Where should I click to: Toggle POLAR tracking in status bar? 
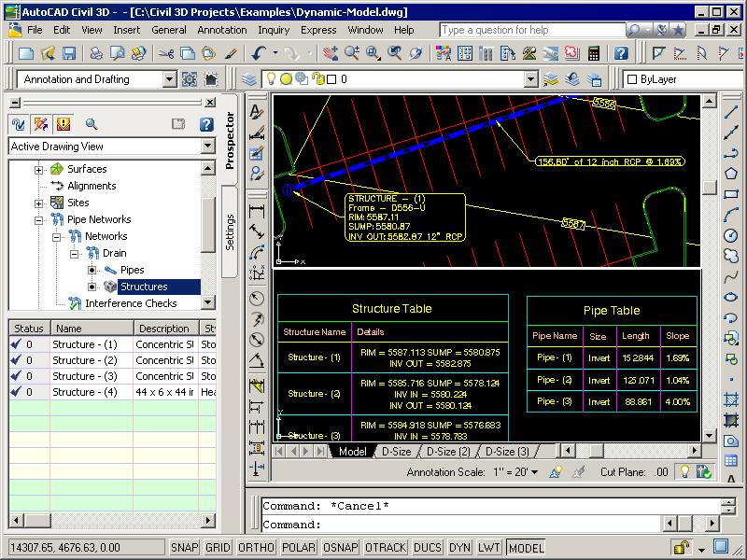coord(299,548)
